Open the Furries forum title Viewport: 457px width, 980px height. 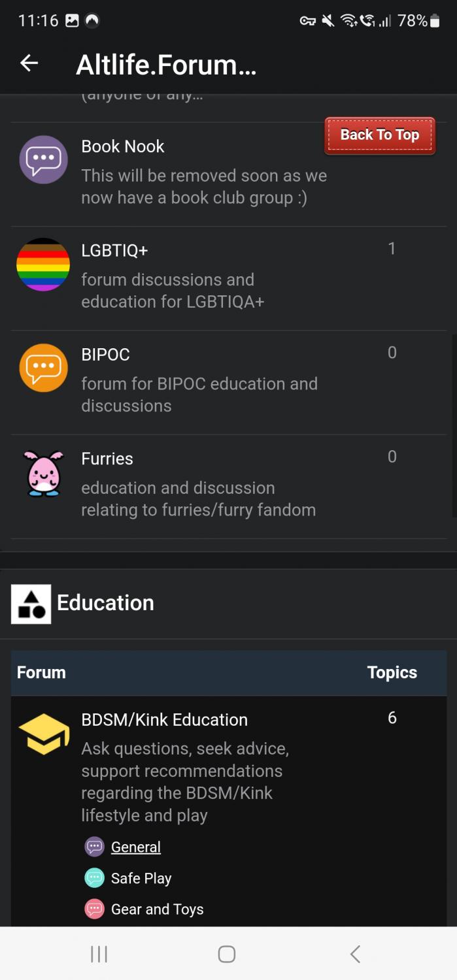[x=107, y=459]
